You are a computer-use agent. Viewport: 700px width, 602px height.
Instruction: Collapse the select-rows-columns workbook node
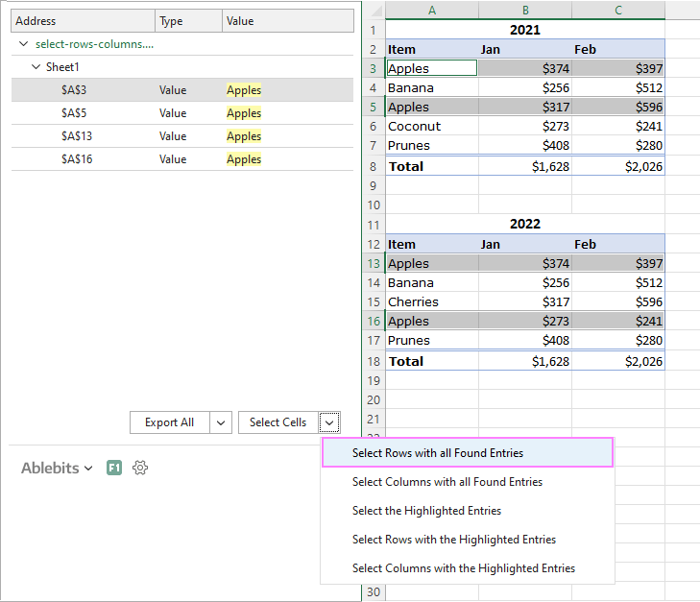[x=22, y=44]
